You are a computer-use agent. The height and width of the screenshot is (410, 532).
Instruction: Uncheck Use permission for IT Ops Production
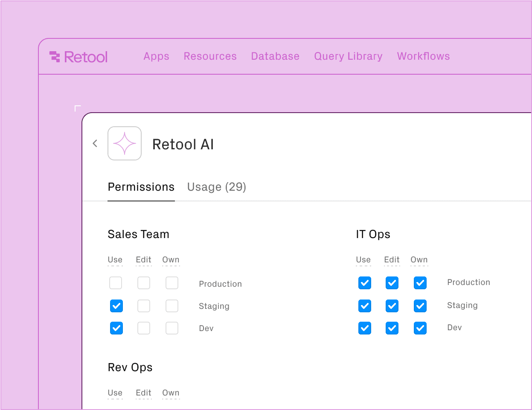click(364, 283)
